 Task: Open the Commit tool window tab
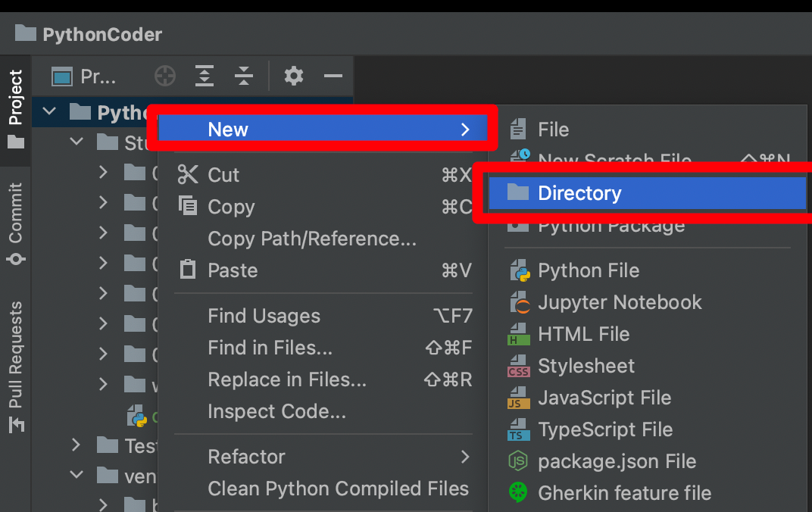tap(16, 223)
